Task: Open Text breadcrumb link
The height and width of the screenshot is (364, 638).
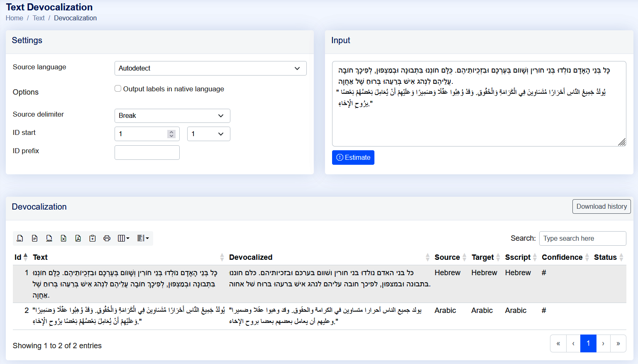Action: click(x=39, y=18)
